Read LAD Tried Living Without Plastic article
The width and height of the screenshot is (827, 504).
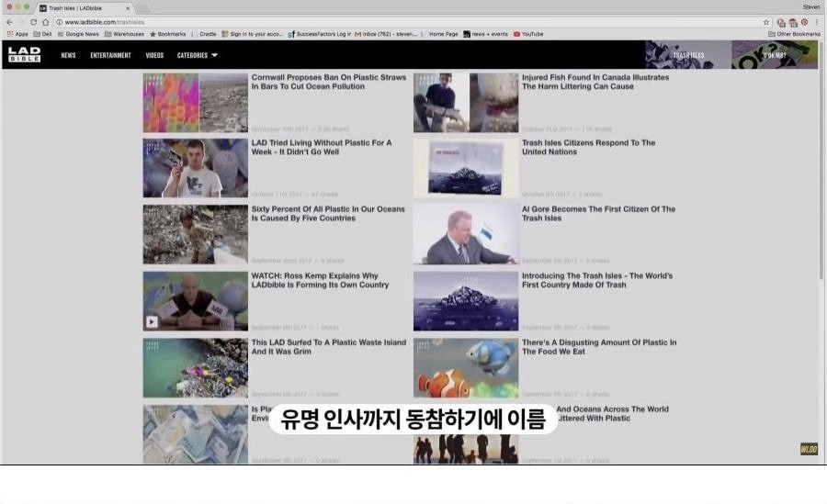(x=322, y=147)
